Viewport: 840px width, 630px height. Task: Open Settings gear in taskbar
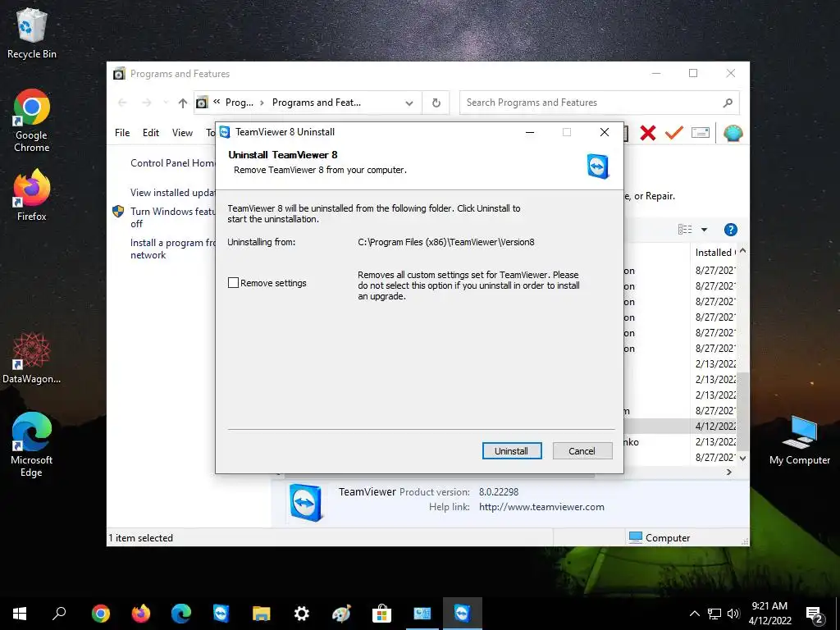(301, 614)
